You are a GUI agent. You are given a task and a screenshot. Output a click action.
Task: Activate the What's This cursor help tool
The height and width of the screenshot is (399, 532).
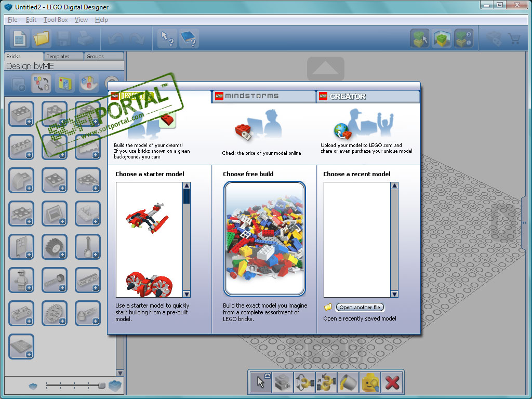click(167, 38)
